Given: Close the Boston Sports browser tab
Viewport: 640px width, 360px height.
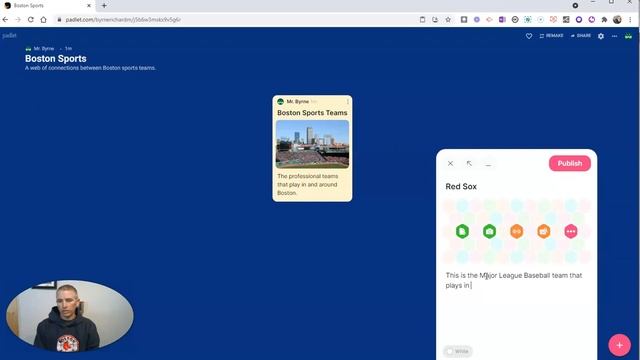Looking at the screenshot, I should [x=89, y=5].
